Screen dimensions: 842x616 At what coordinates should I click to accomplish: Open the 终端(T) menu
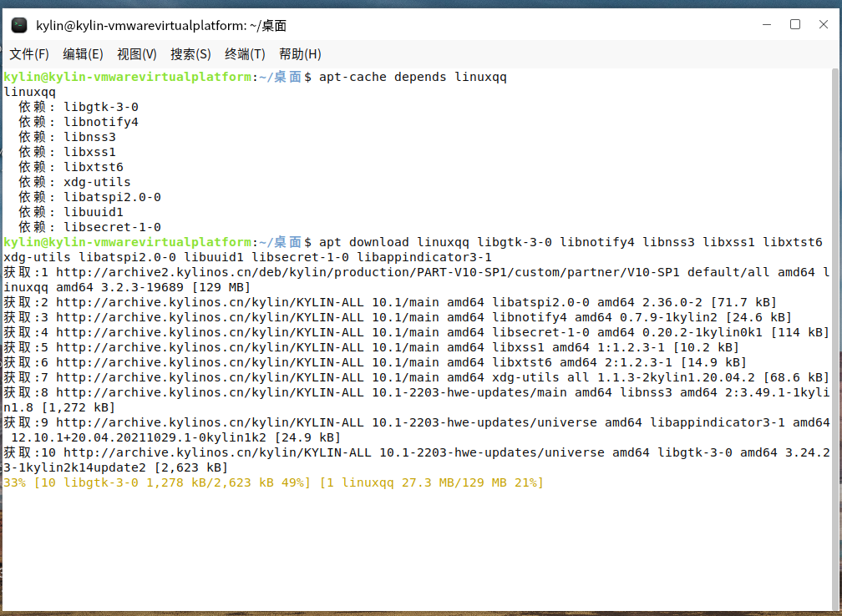245,54
